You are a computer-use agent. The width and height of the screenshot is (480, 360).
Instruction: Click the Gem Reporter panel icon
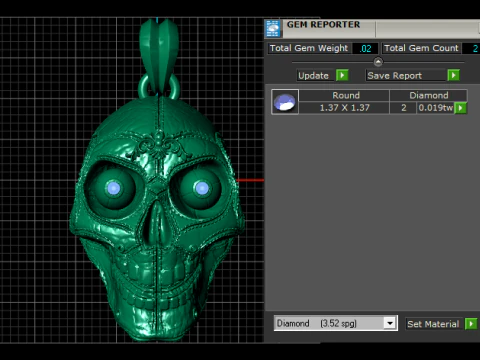[x=273, y=28]
